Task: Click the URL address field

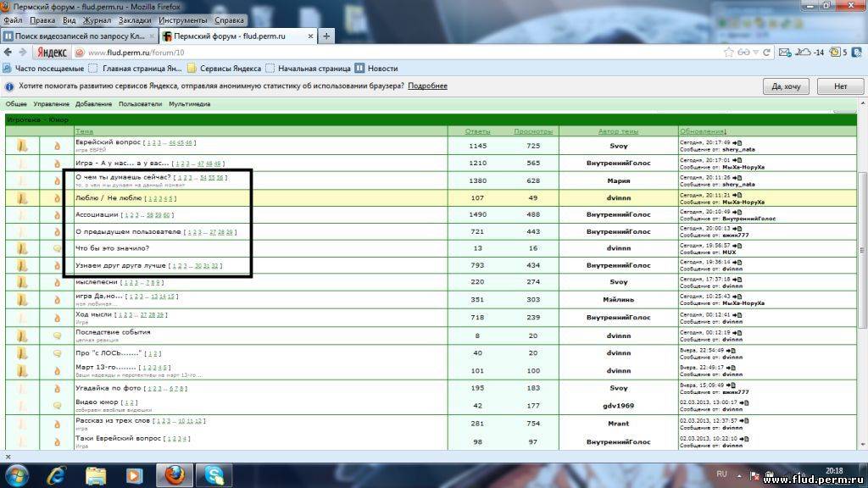Action: tap(381, 53)
